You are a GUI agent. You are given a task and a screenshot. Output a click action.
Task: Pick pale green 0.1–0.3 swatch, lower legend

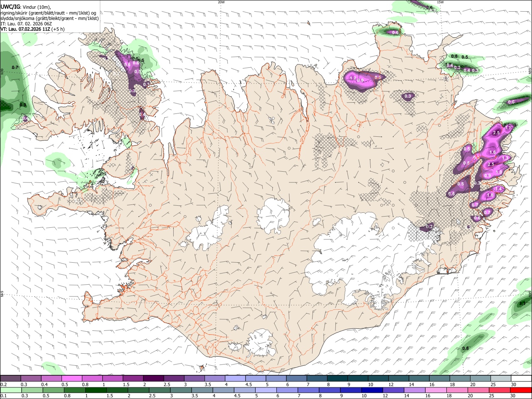10,390
